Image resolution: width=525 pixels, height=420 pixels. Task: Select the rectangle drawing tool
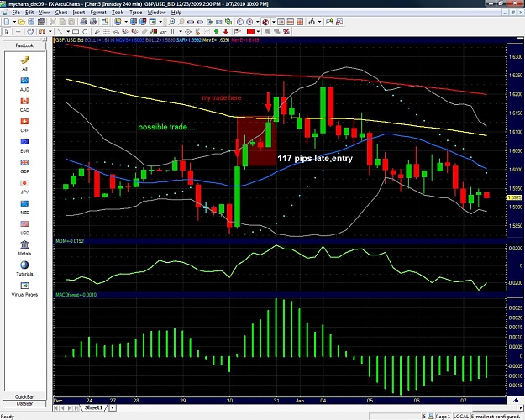[x=76, y=31]
